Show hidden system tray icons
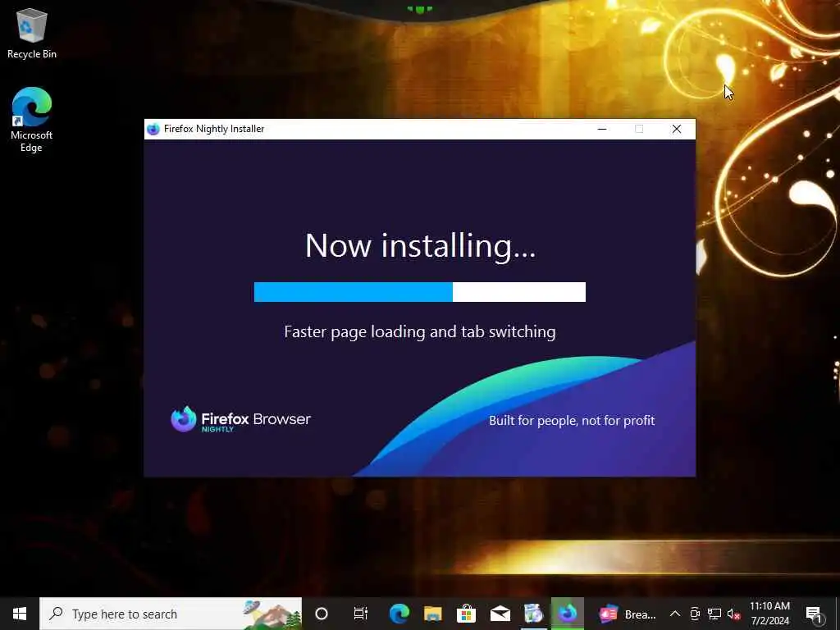 [675, 614]
